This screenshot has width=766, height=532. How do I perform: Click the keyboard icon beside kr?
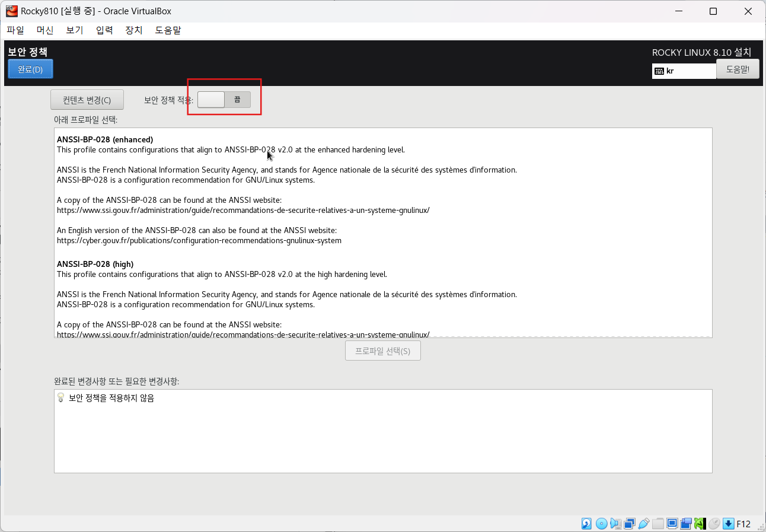[x=659, y=71]
